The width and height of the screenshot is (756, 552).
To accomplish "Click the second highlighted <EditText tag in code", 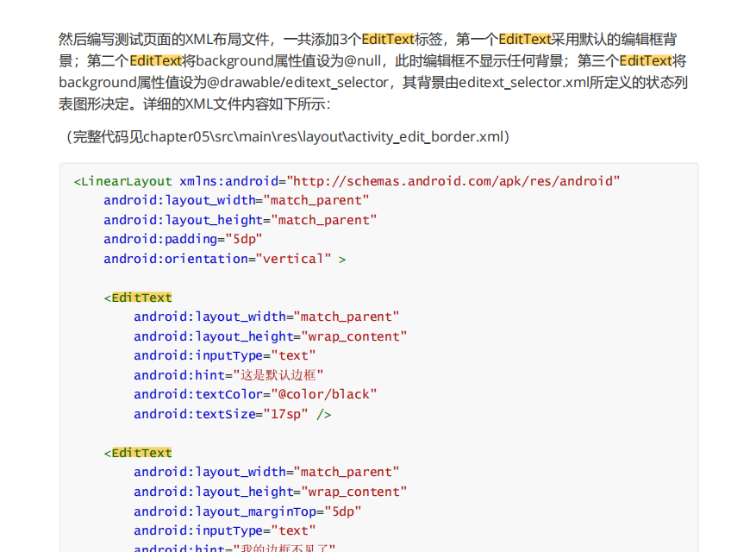I will tap(138, 453).
